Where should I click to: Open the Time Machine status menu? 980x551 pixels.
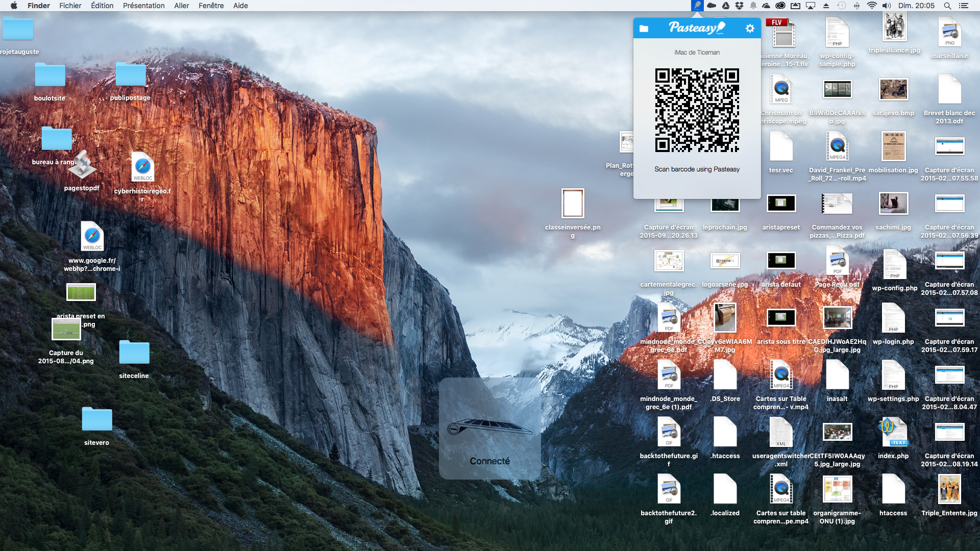pyautogui.click(x=841, y=6)
